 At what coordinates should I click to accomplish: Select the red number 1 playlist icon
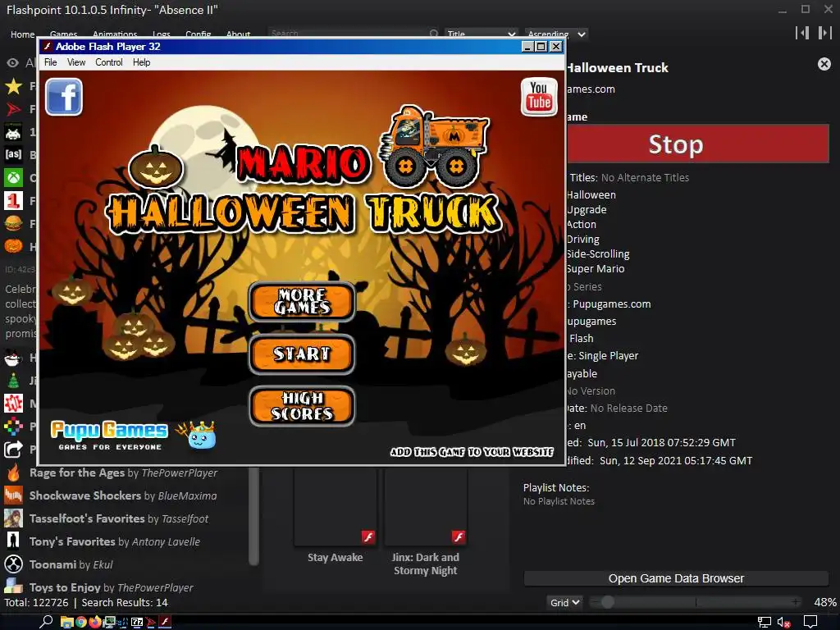[x=13, y=201]
